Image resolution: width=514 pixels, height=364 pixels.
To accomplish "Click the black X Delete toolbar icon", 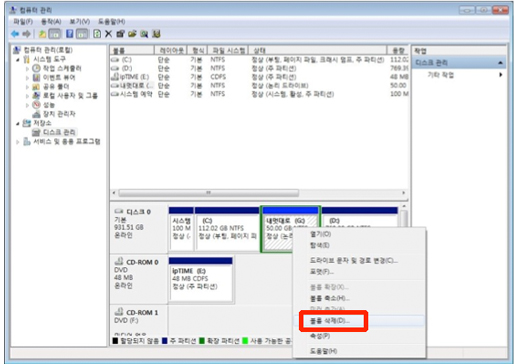I will [x=108, y=34].
